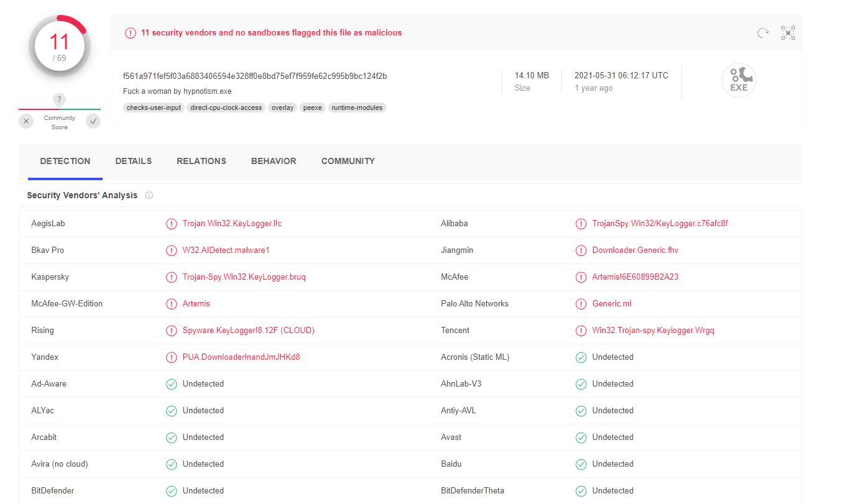Click the Acronis undetected checkmark icon
This screenshot has width=841, height=504.
(x=581, y=357)
